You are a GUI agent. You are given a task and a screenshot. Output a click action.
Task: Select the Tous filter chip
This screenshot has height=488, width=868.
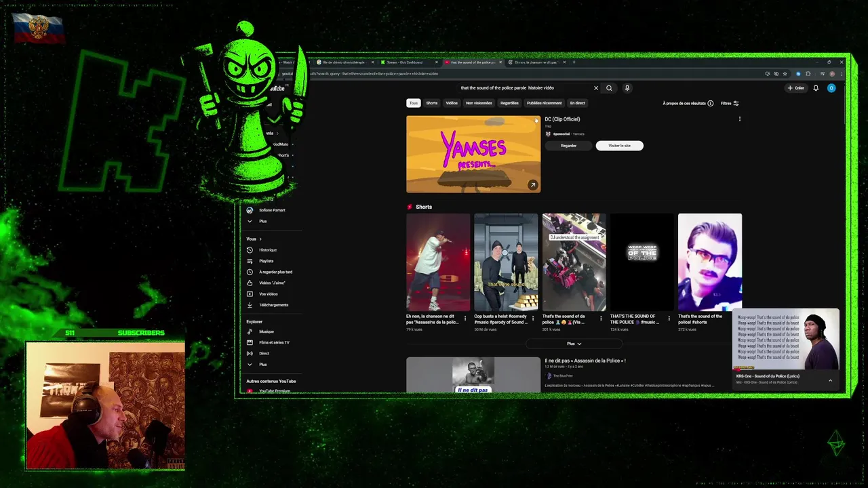(414, 103)
